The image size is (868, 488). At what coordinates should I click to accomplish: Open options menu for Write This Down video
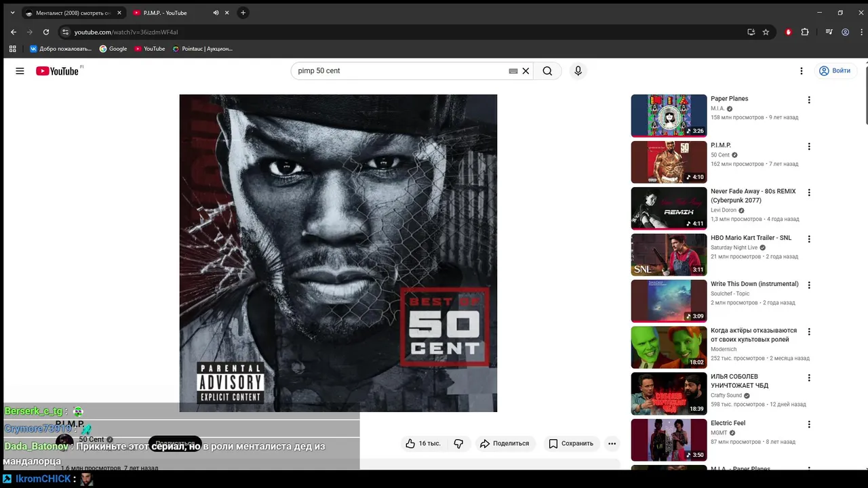pyautogui.click(x=808, y=285)
